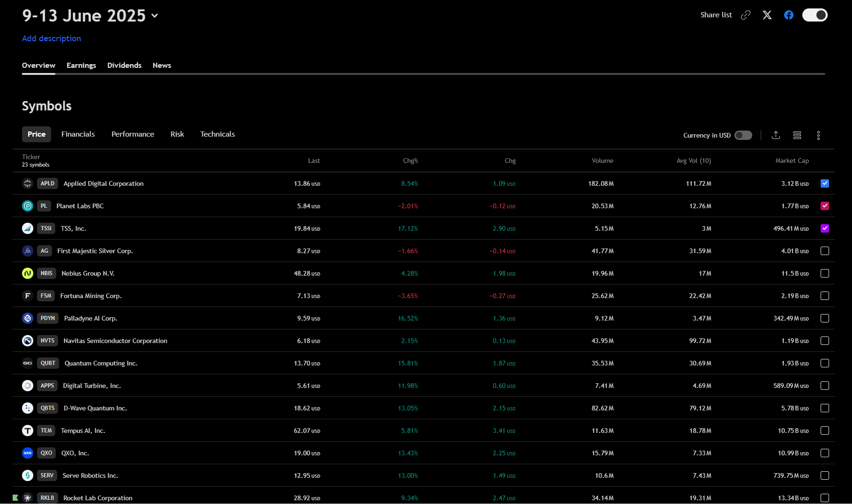Switch to the Overview tab
Viewport: 852px width, 504px height.
(x=38, y=66)
